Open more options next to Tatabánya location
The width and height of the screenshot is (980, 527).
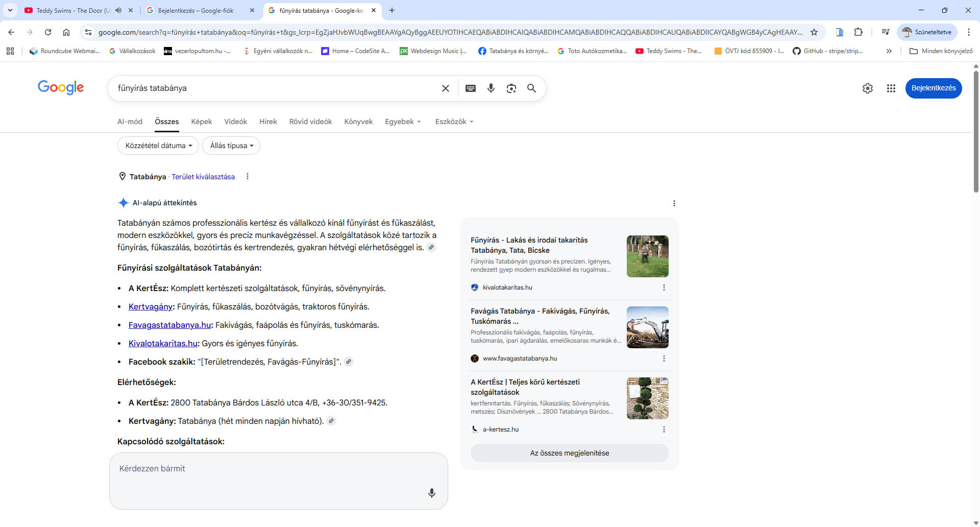pyautogui.click(x=248, y=176)
